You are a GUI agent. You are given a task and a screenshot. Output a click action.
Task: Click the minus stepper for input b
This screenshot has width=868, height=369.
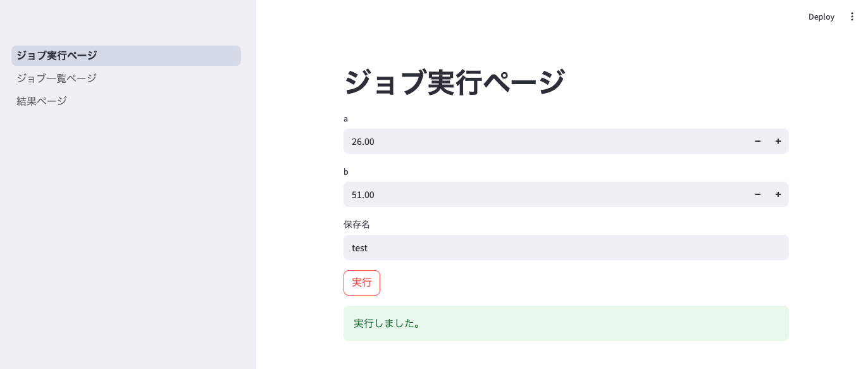pos(758,194)
